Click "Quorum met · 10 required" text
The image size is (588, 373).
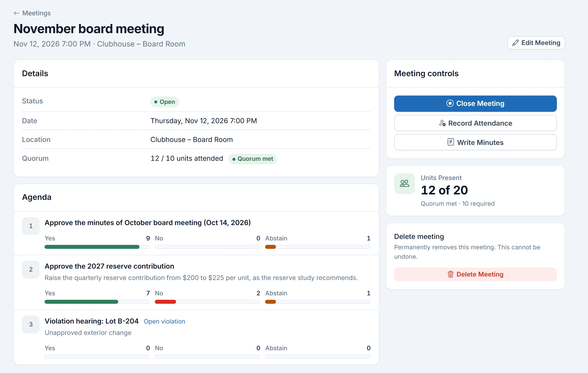[457, 204]
